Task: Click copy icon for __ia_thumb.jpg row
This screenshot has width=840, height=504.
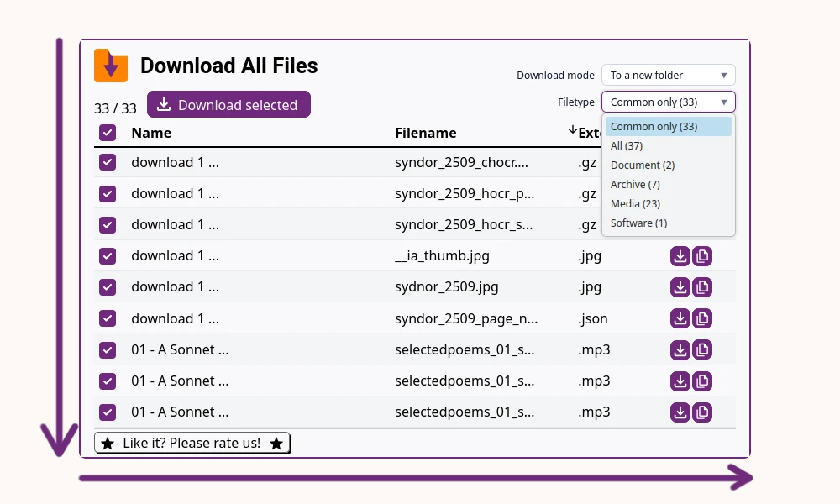Action: pos(702,256)
